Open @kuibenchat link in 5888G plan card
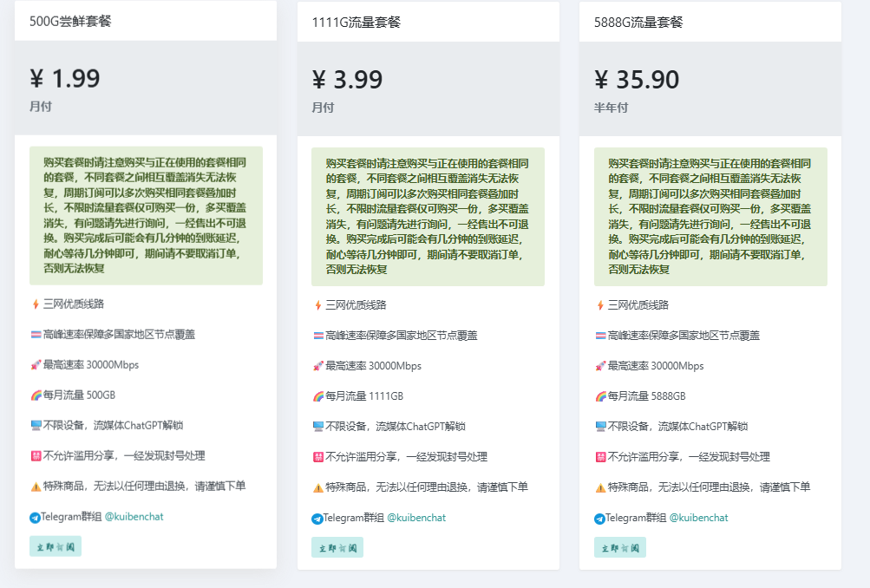This screenshot has width=870, height=588. (x=698, y=518)
